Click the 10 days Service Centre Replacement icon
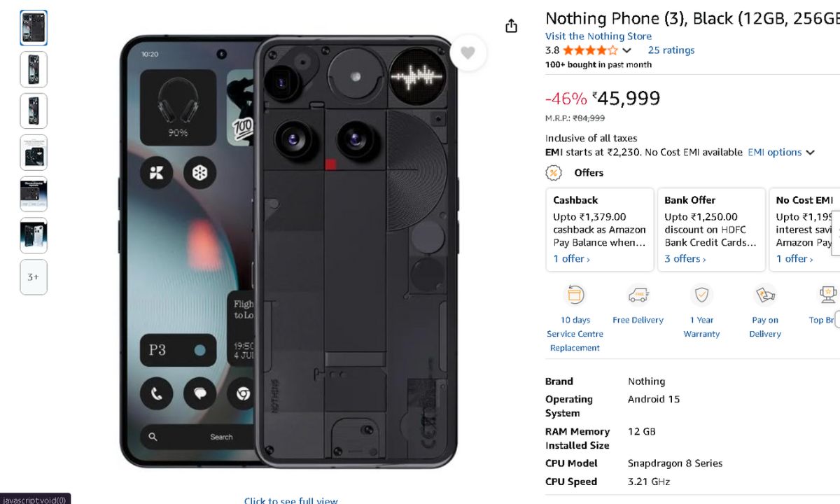840x504 pixels. [575, 295]
